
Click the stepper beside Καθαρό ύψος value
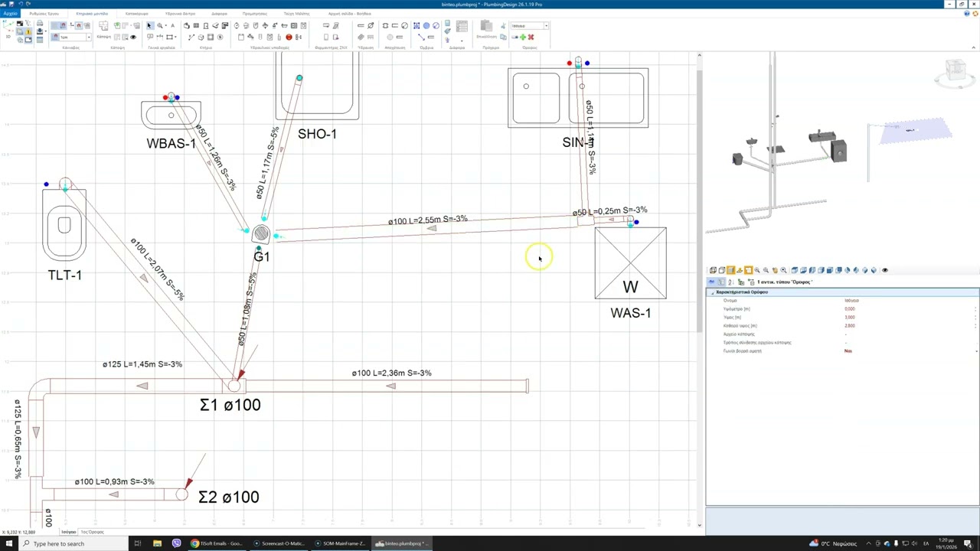tap(975, 326)
